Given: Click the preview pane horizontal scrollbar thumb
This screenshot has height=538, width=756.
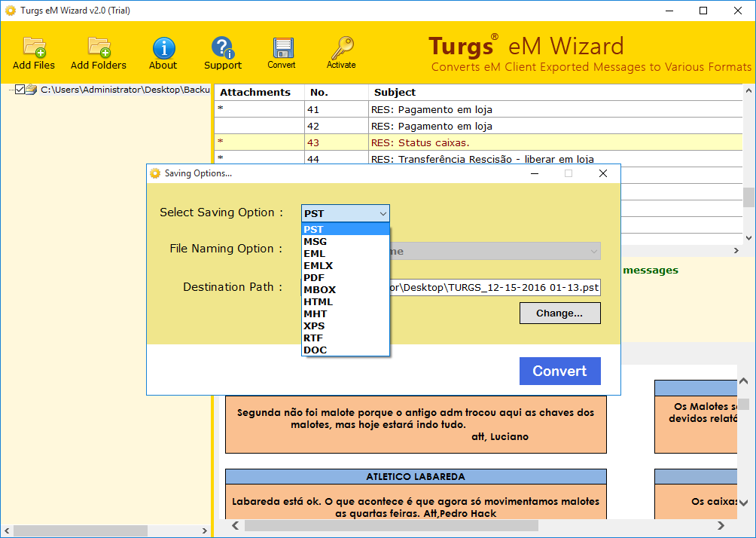Looking at the screenshot, I should point(391,525).
